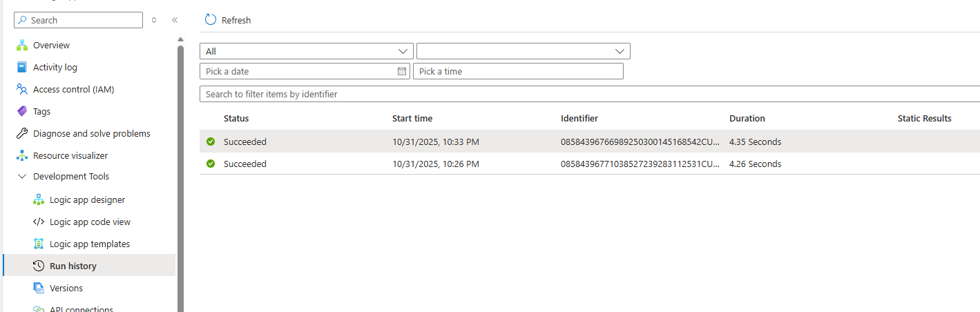Open Diagnose and solve problems wrench icon
The width and height of the screenshot is (980, 312).
[x=22, y=134]
